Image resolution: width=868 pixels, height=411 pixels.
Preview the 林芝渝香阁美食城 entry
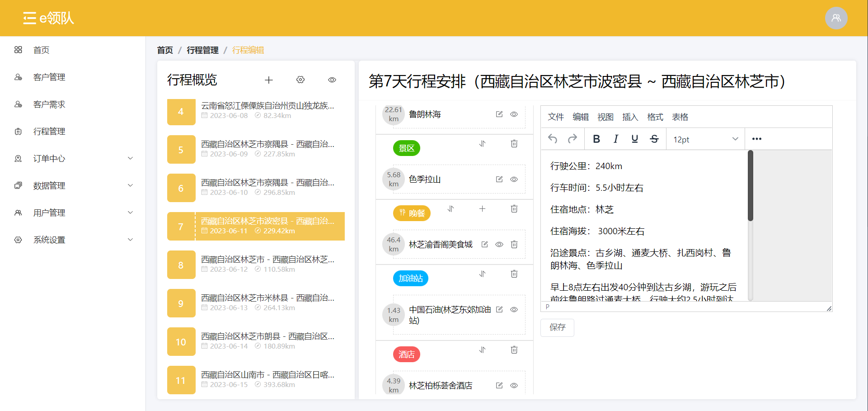coord(499,245)
